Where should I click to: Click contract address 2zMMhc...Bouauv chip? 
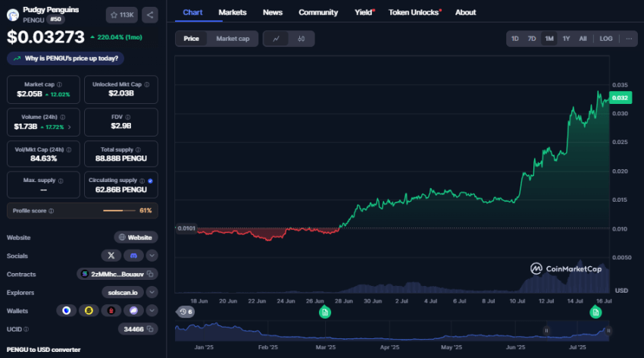click(x=117, y=274)
